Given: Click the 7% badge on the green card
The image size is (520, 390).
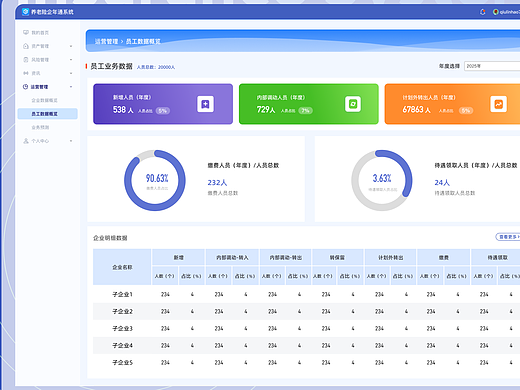Looking at the screenshot, I should [x=305, y=111].
